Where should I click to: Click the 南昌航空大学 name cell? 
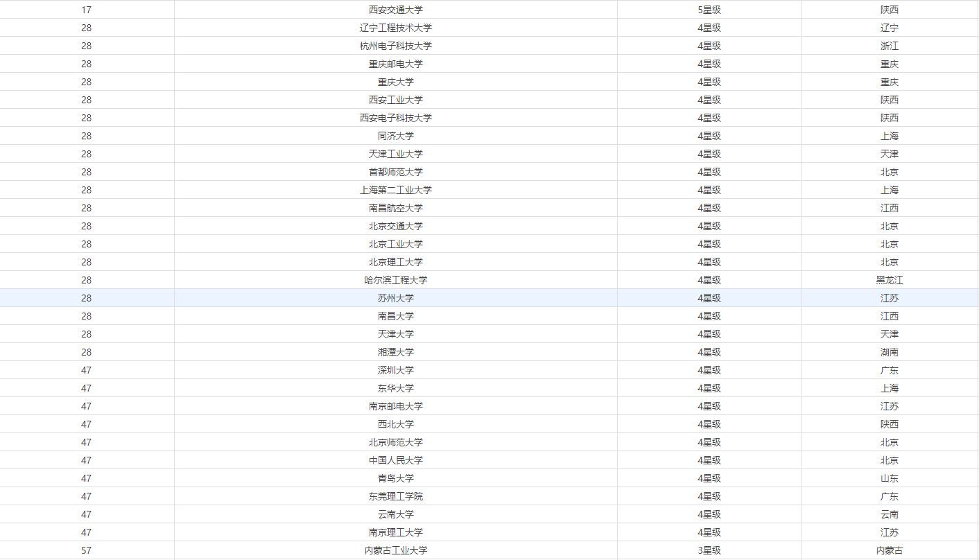[x=395, y=208]
